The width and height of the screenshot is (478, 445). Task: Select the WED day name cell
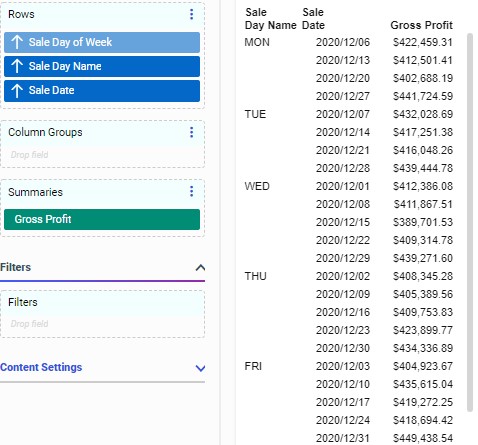[257, 186]
